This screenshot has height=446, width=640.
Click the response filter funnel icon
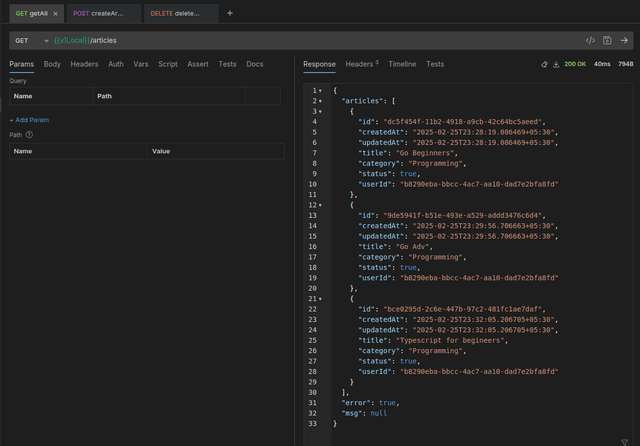[x=624, y=442]
